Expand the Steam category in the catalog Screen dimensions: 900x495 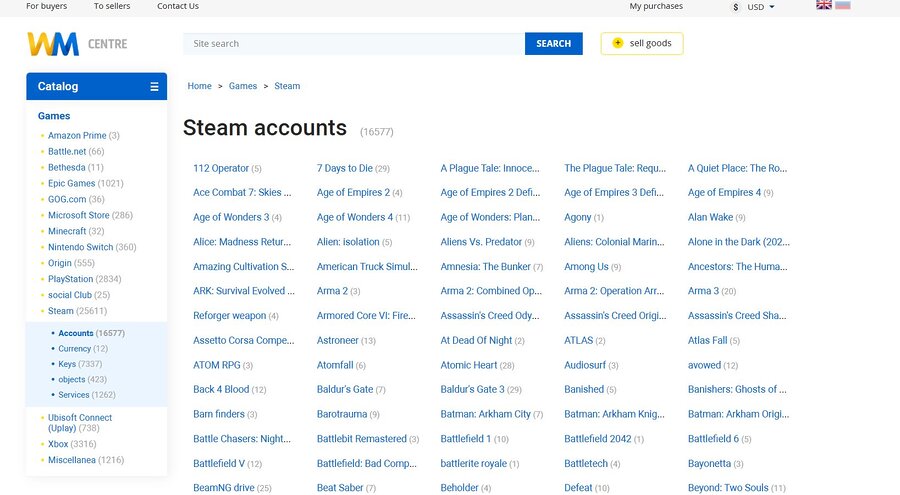[x=60, y=311]
